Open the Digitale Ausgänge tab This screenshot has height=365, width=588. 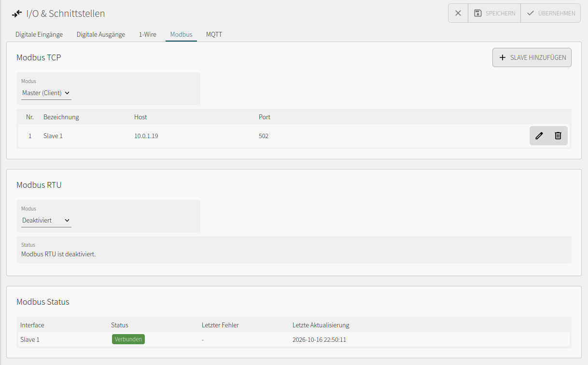(101, 35)
